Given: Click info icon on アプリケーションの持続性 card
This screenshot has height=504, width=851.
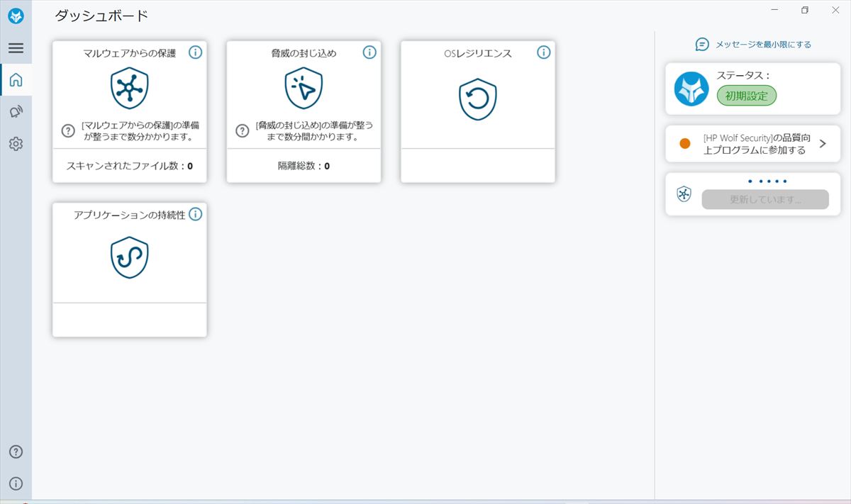Looking at the screenshot, I should coord(196,214).
